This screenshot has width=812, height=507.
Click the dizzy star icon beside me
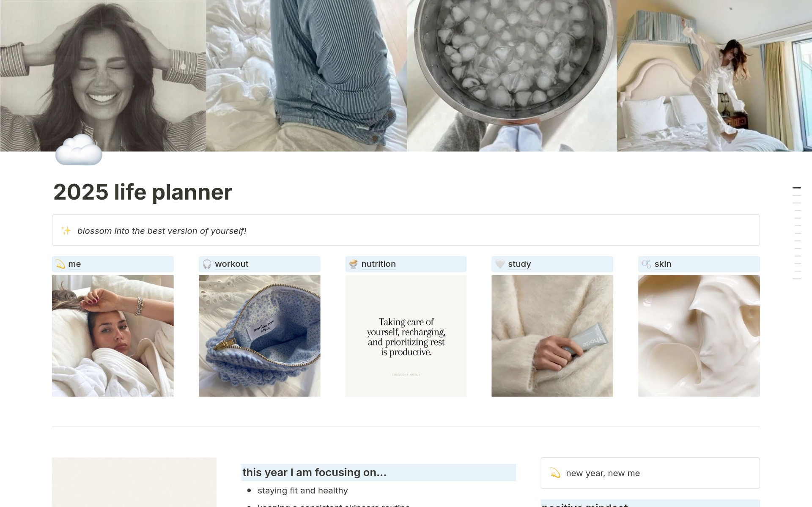click(60, 264)
